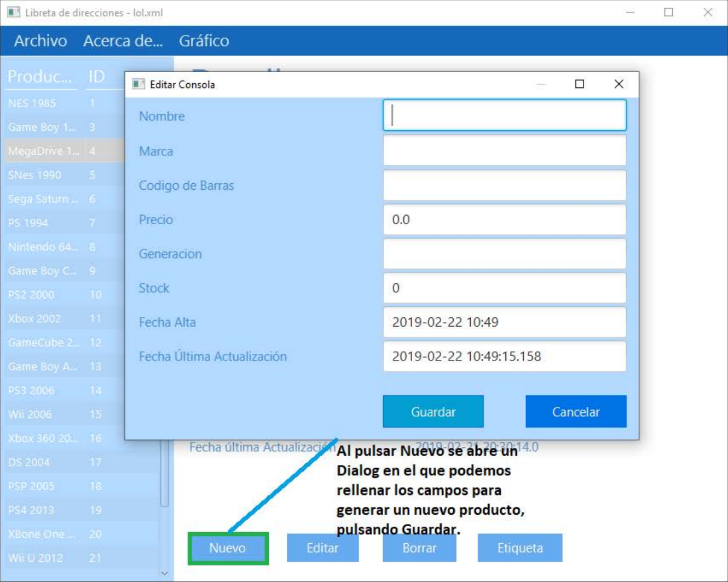Click the Marca input field

[x=504, y=150]
